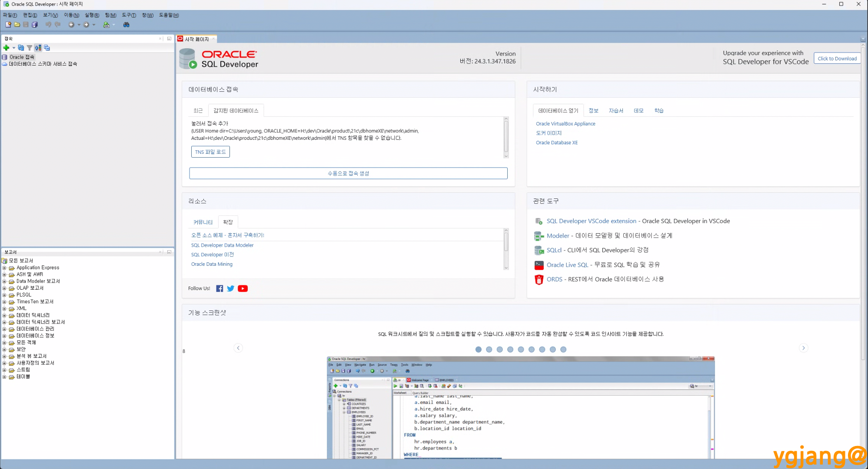This screenshot has width=868, height=469.
Task: Click the Facebook icon beside Follow Us
Action: click(x=219, y=289)
